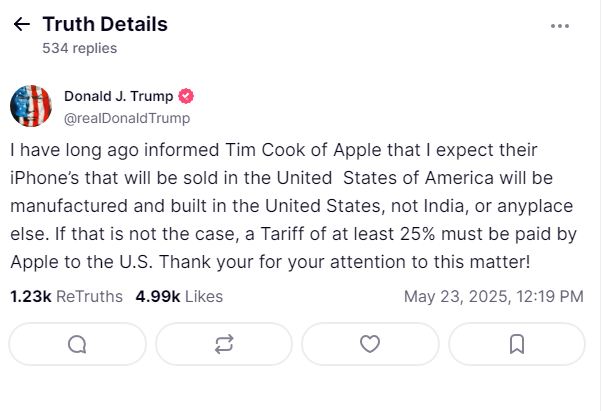Go back using the left arrow
Image resolution: width=603 pixels, height=411 pixels.
[21, 25]
